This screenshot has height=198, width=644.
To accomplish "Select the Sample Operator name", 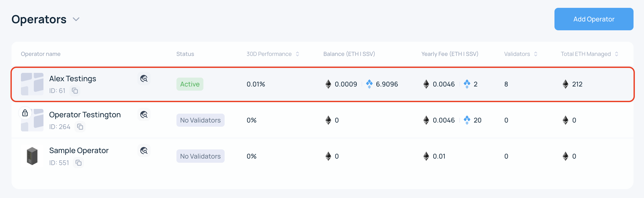I will (x=79, y=150).
